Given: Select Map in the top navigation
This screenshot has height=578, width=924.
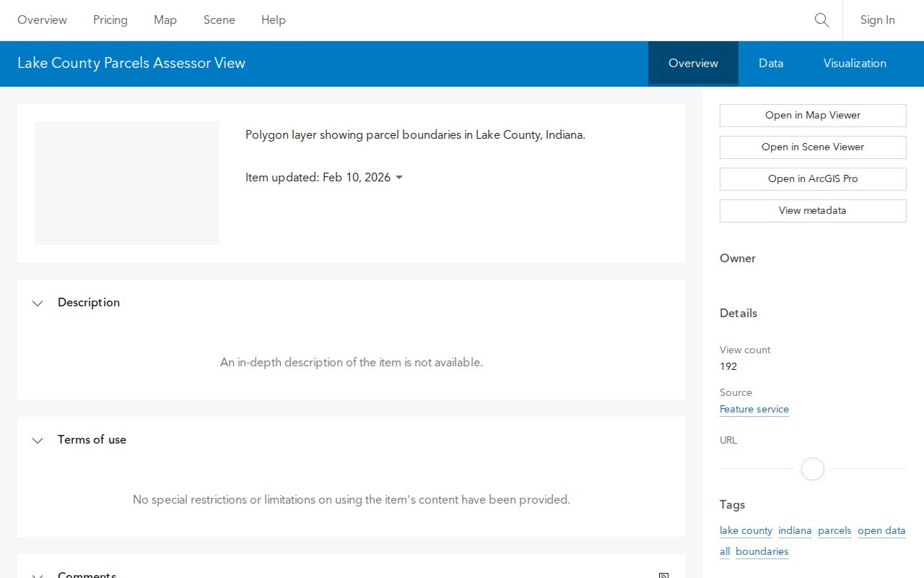Looking at the screenshot, I should [165, 20].
